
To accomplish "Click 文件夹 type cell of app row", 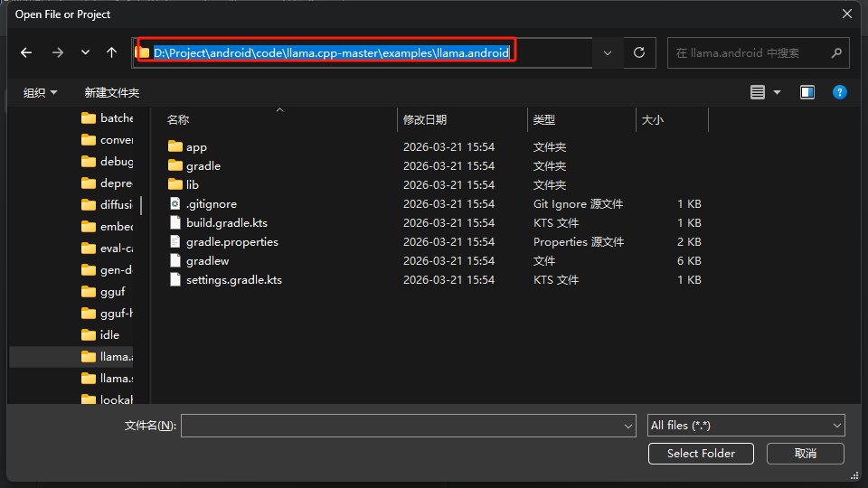I will coord(550,147).
